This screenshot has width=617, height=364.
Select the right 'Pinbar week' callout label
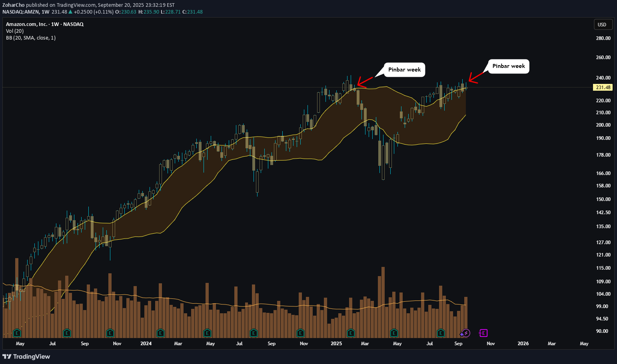[x=508, y=66]
